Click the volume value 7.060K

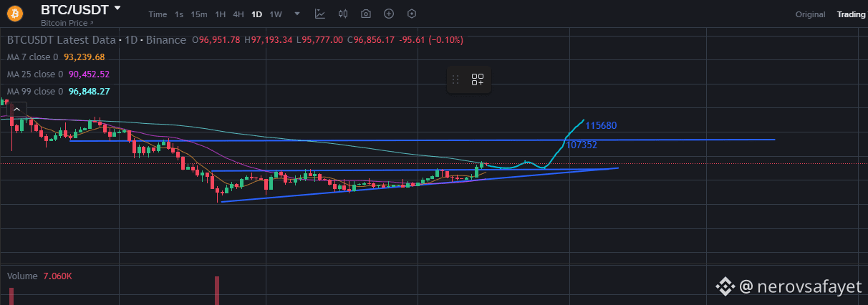[58, 276]
